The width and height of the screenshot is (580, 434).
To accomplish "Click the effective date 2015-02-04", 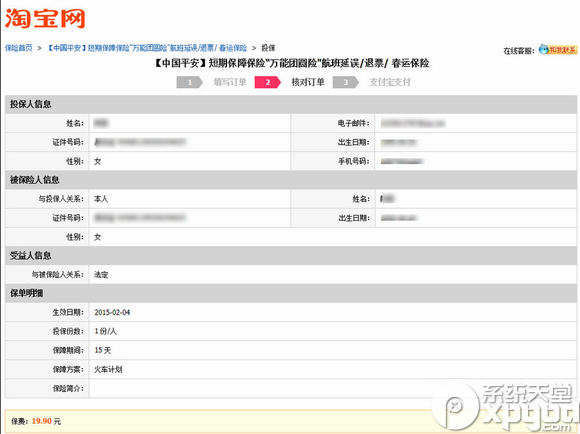I will coord(112,312).
